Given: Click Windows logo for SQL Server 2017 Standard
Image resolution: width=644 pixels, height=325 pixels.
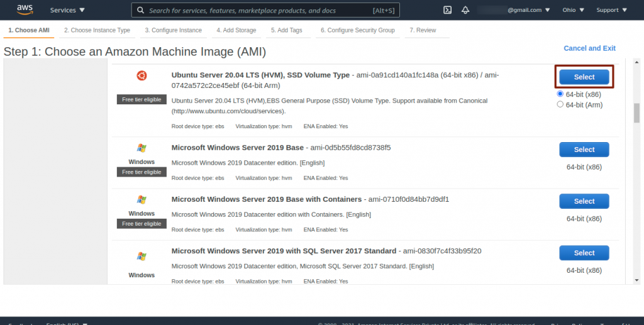Looking at the screenshot, I should (142, 256).
